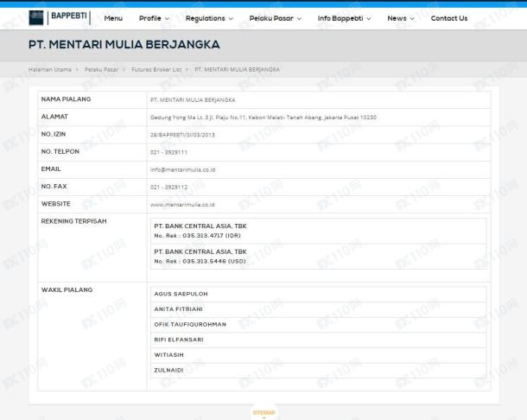Viewport: 527px width, 420px height.
Task: Expand the Info Bappebti dropdown chevron
Action: tap(369, 19)
